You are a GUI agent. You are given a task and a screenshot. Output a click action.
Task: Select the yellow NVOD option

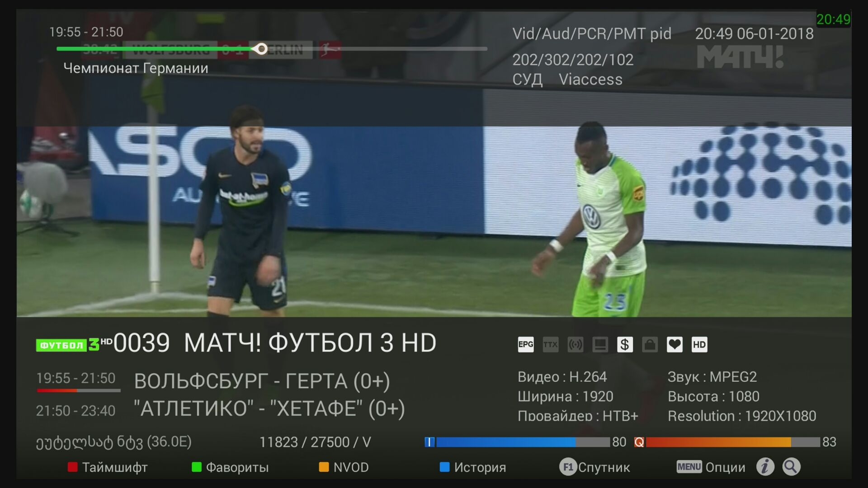(344, 467)
